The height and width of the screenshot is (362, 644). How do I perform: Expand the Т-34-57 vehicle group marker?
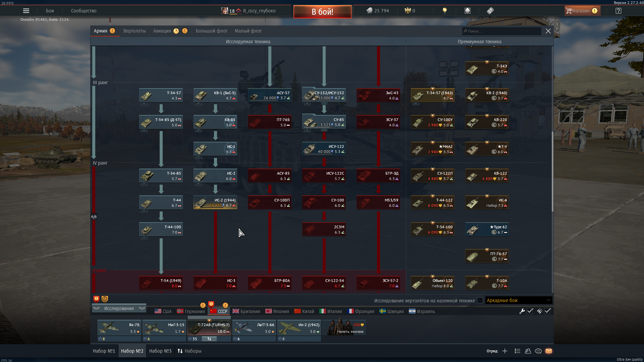click(144, 104)
